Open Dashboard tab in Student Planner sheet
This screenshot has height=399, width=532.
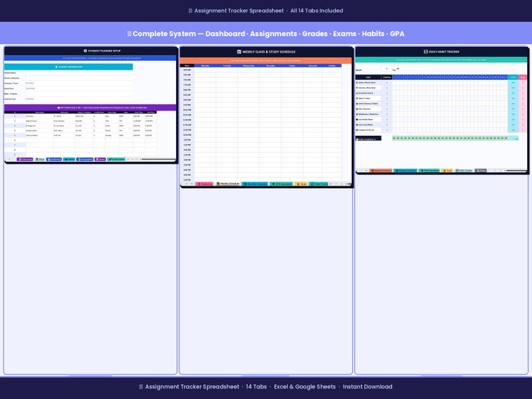click(x=54, y=159)
